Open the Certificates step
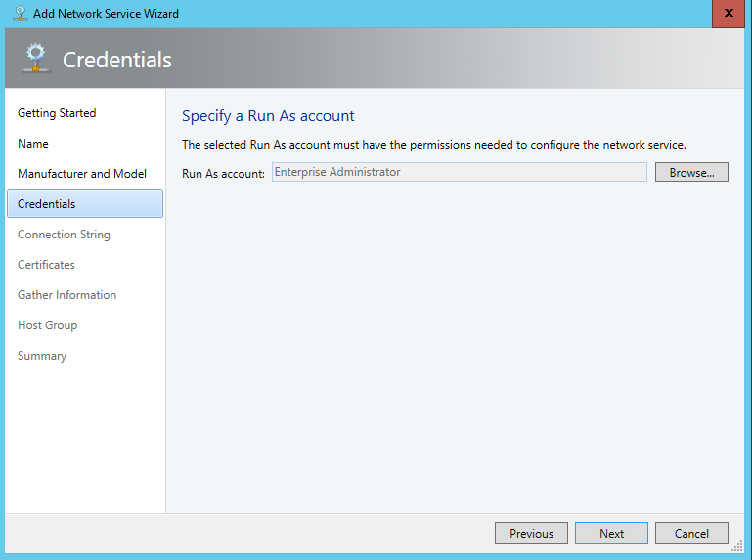 [46, 265]
